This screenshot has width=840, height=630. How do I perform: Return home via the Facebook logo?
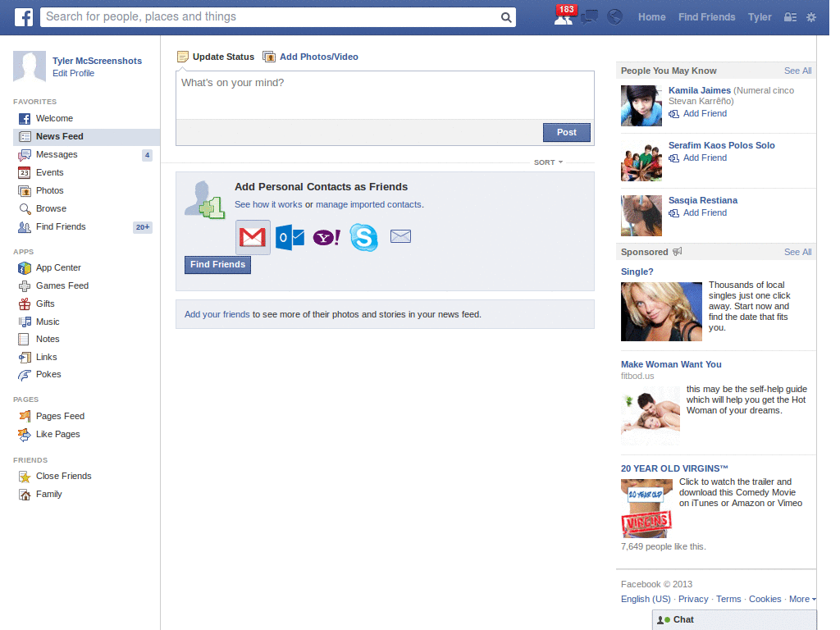(x=23, y=16)
